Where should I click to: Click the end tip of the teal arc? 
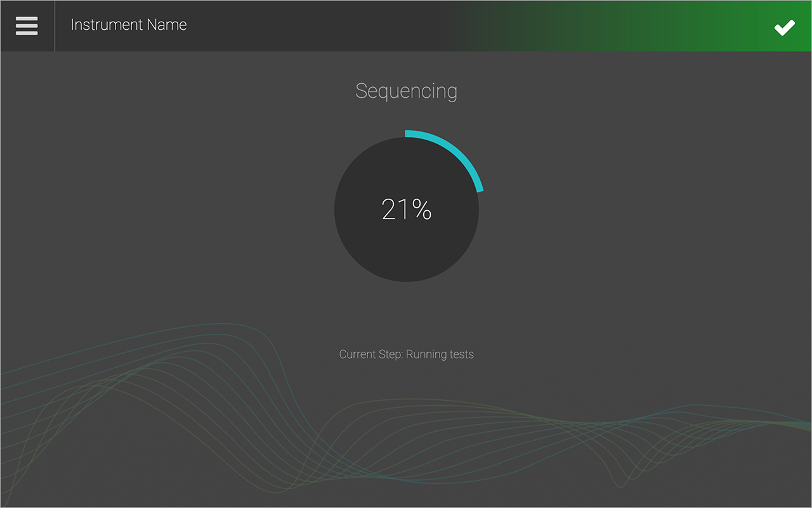(x=480, y=189)
